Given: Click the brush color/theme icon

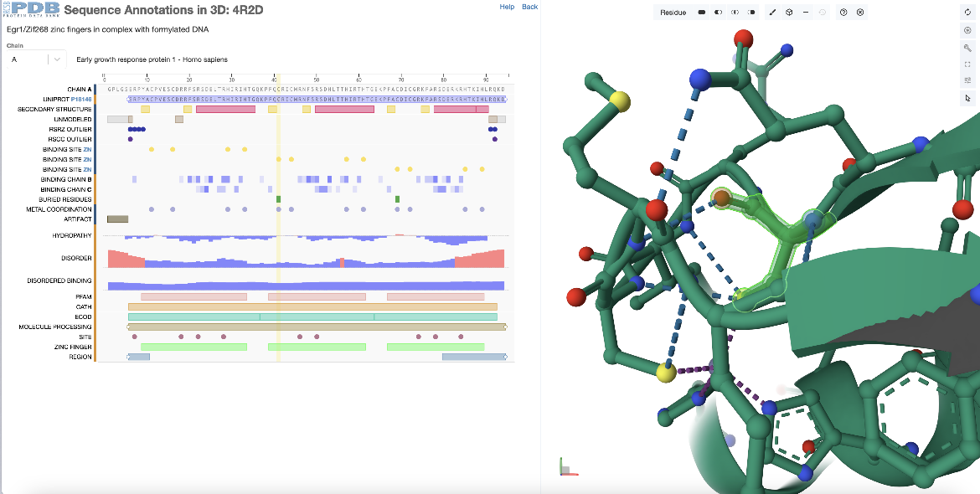Looking at the screenshot, I should (772, 13).
